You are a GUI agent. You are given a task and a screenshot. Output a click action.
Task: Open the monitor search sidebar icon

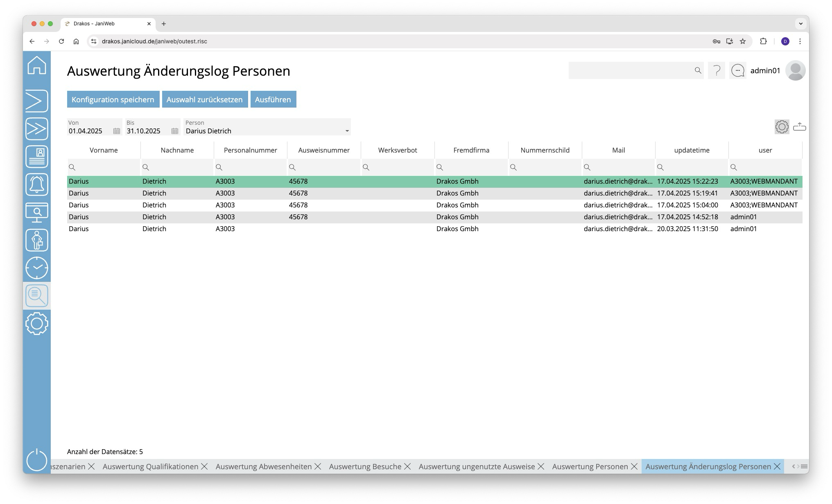pos(37,212)
